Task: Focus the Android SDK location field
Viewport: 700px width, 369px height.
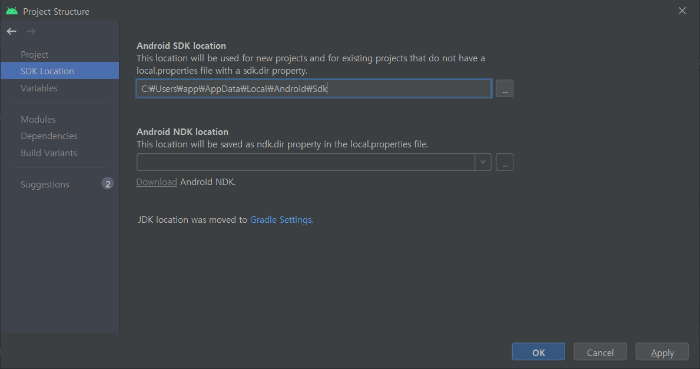Action: coord(314,88)
